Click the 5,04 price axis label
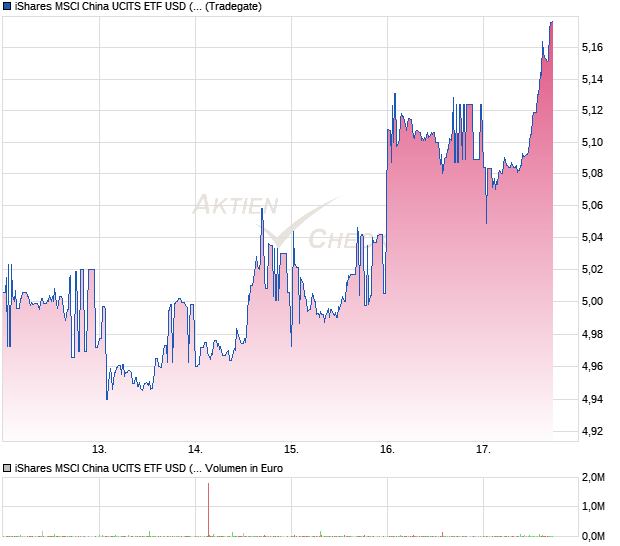This screenshot has height=546, width=620. click(x=592, y=237)
